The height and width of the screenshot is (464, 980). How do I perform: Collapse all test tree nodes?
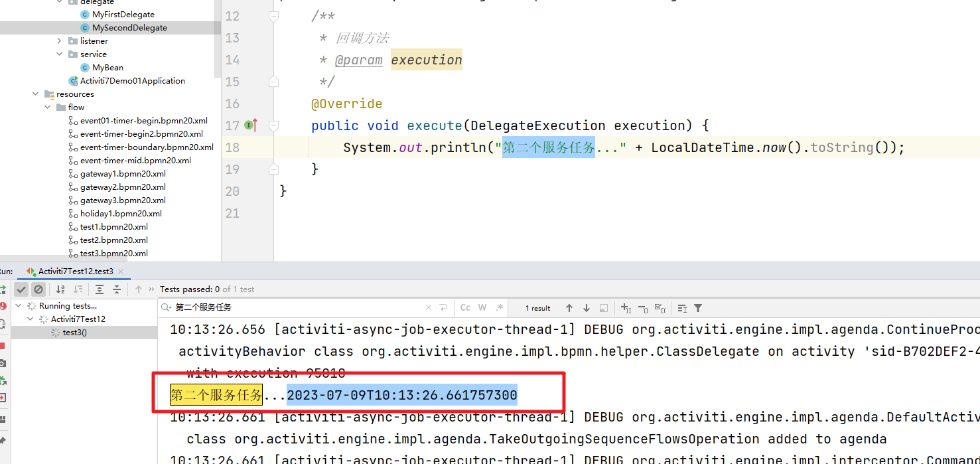117,289
